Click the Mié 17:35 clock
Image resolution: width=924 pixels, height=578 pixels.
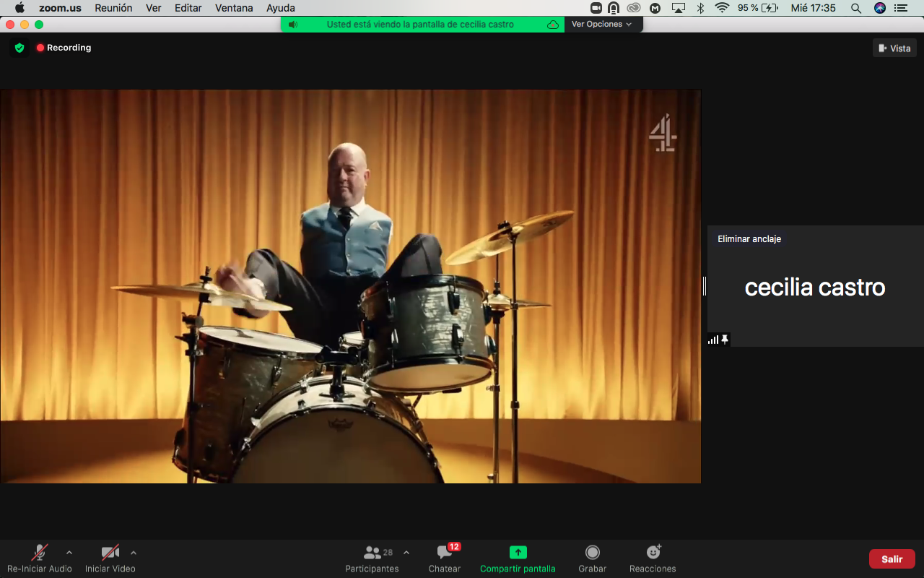[814, 8]
